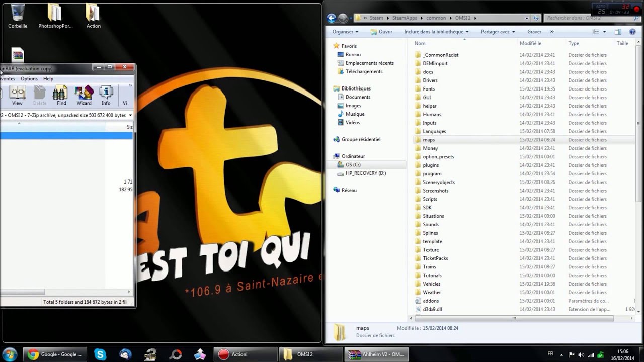Select Documents library in navigation pane

(358, 97)
